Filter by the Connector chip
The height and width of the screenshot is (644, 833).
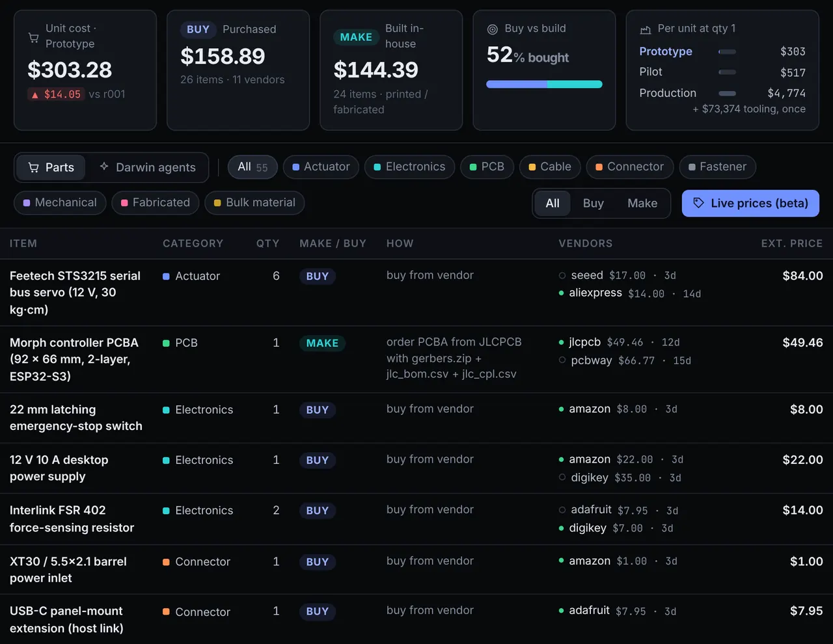629,167
